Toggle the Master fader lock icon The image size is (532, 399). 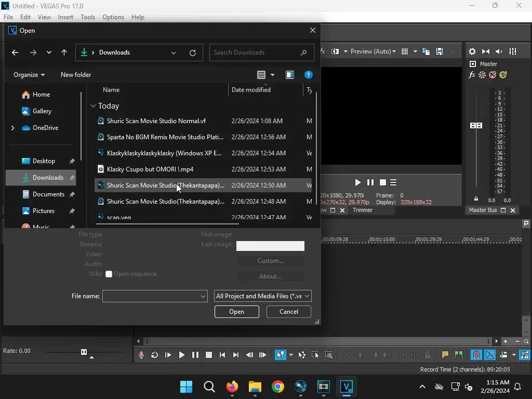point(476,199)
